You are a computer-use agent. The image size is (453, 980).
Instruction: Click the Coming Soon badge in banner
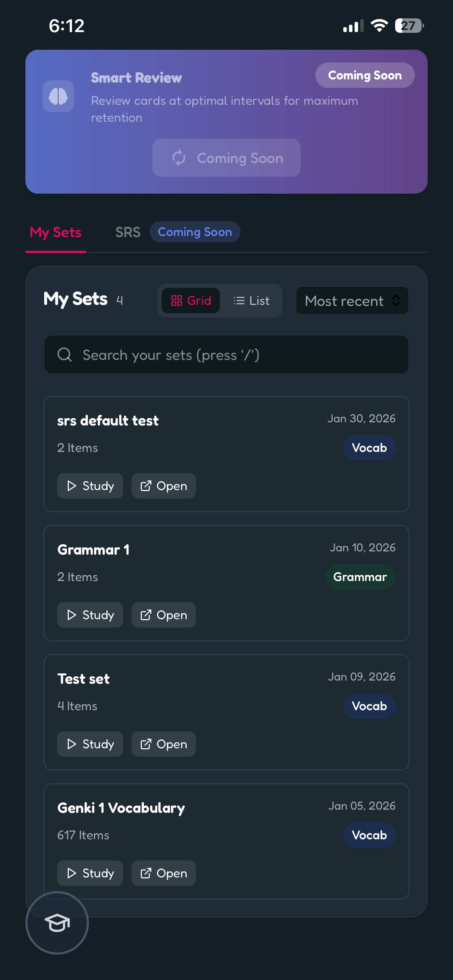365,75
